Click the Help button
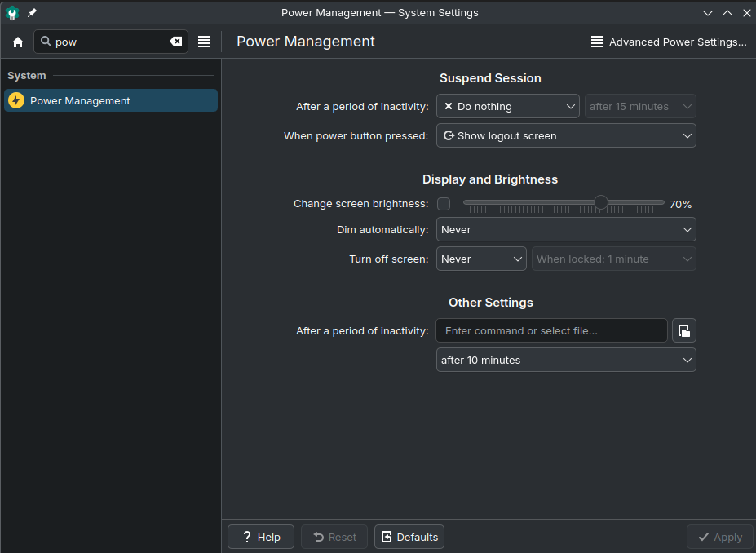 (x=261, y=537)
